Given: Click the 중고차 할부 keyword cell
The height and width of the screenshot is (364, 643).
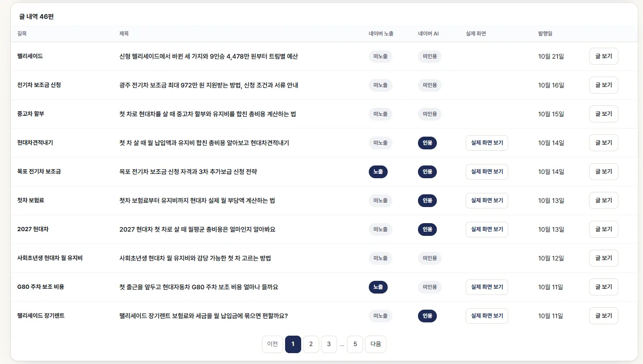Looking at the screenshot, I should click(30, 114).
